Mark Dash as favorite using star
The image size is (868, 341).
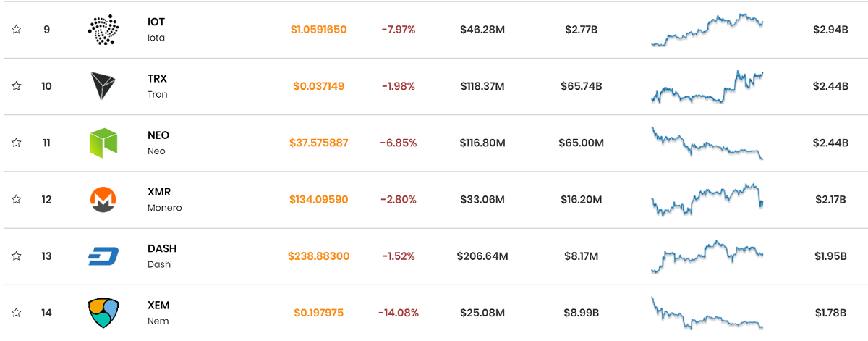pyautogui.click(x=16, y=256)
